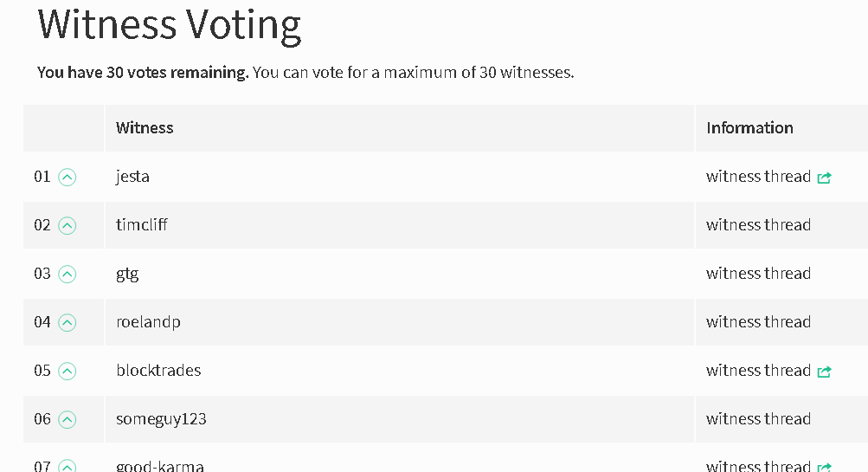Upvote witness jesta
This screenshot has height=472, width=868.
67,178
